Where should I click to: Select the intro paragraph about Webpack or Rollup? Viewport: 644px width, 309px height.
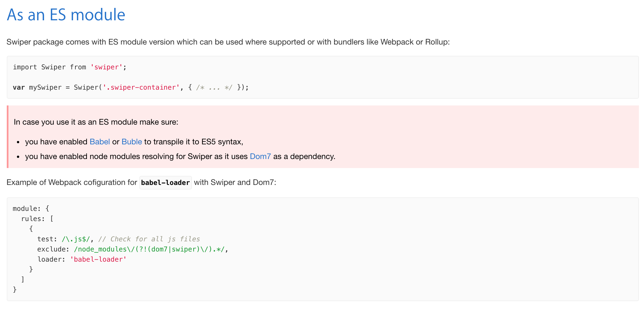[228, 42]
